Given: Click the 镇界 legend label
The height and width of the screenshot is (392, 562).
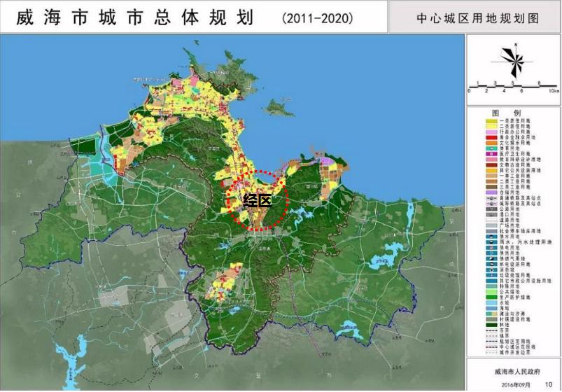Looking at the screenshot, I should 505,336.
